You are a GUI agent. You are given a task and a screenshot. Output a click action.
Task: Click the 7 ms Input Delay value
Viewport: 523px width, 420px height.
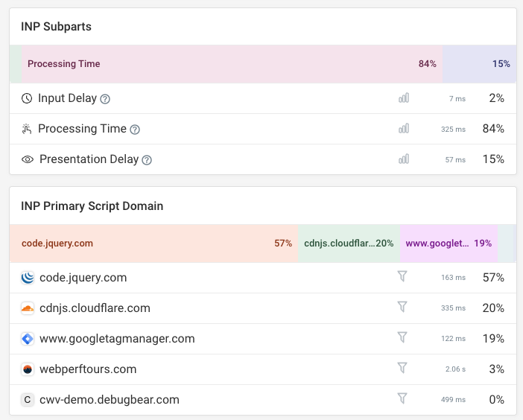(457, 99)
